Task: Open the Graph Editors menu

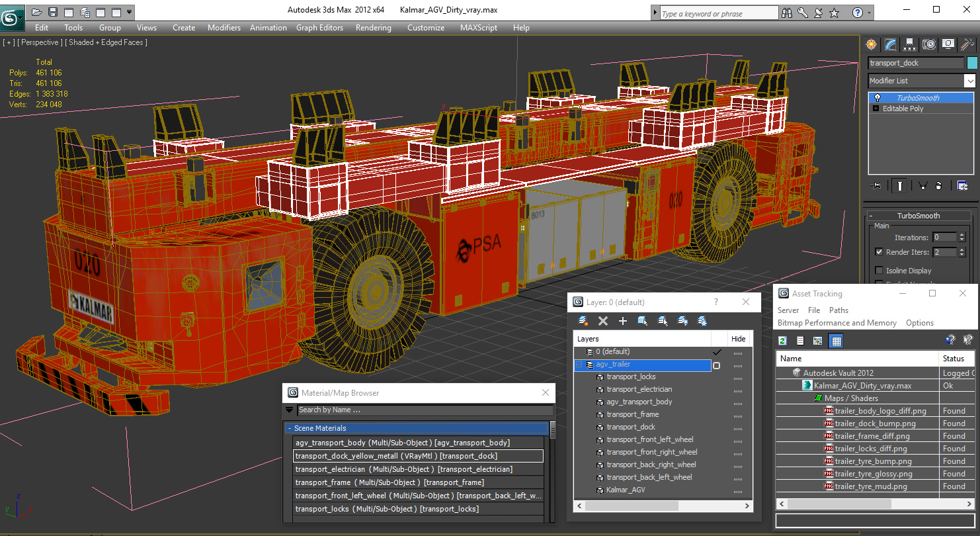Action: tap(319, 28)
